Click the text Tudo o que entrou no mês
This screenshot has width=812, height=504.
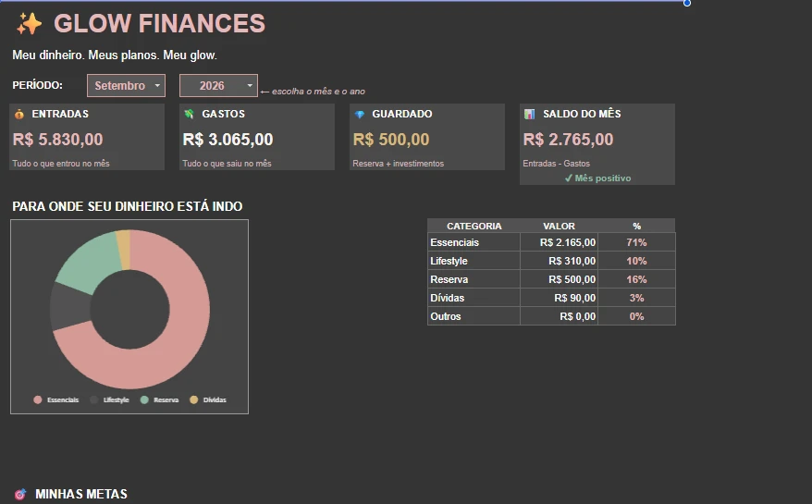tap(61, 163)
